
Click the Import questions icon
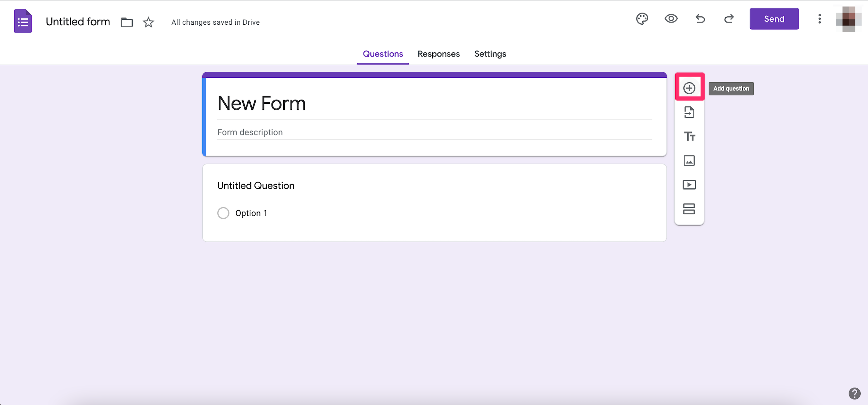pos(689,112)
